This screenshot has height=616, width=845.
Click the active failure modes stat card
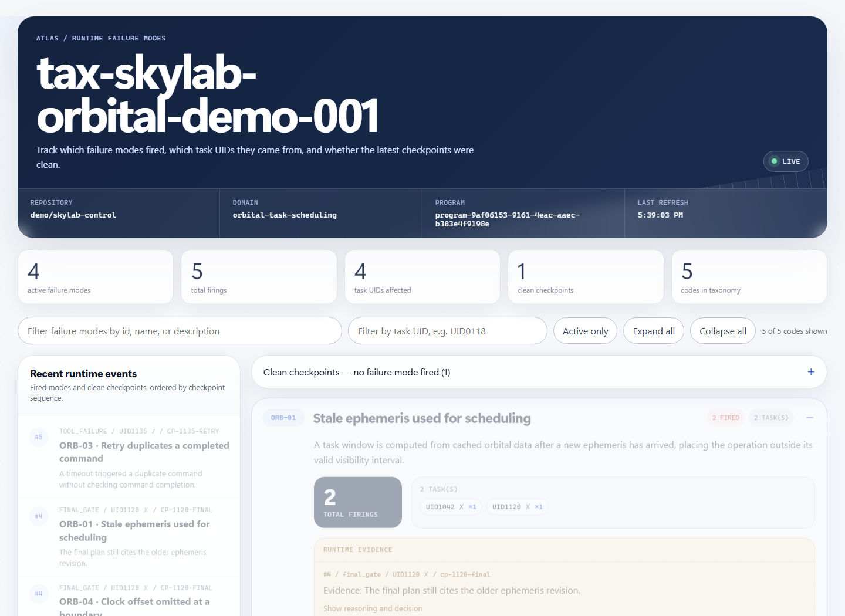(96, 277)
